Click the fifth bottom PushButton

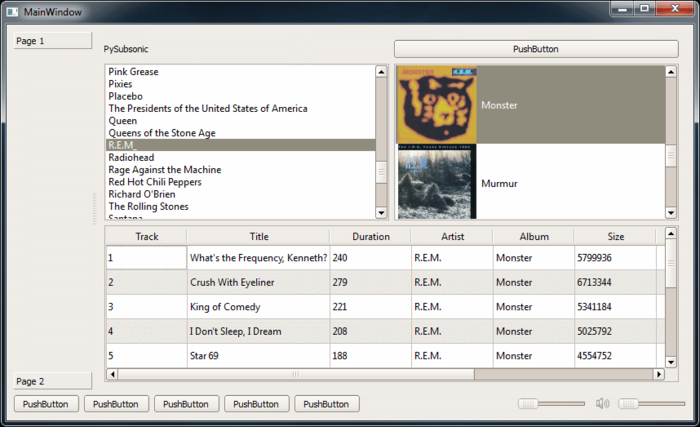(x=326, y=404)
